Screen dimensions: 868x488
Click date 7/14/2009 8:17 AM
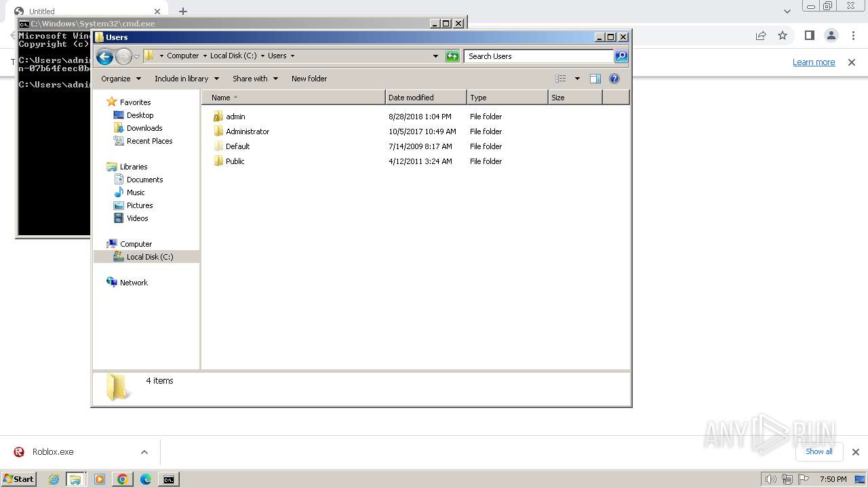point(420,146)
